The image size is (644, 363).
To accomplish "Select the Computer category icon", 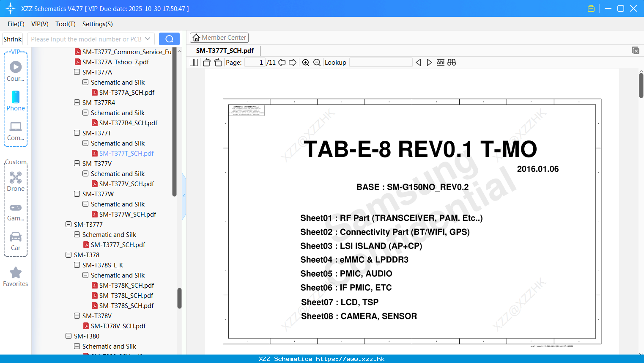I will (16, 131).
